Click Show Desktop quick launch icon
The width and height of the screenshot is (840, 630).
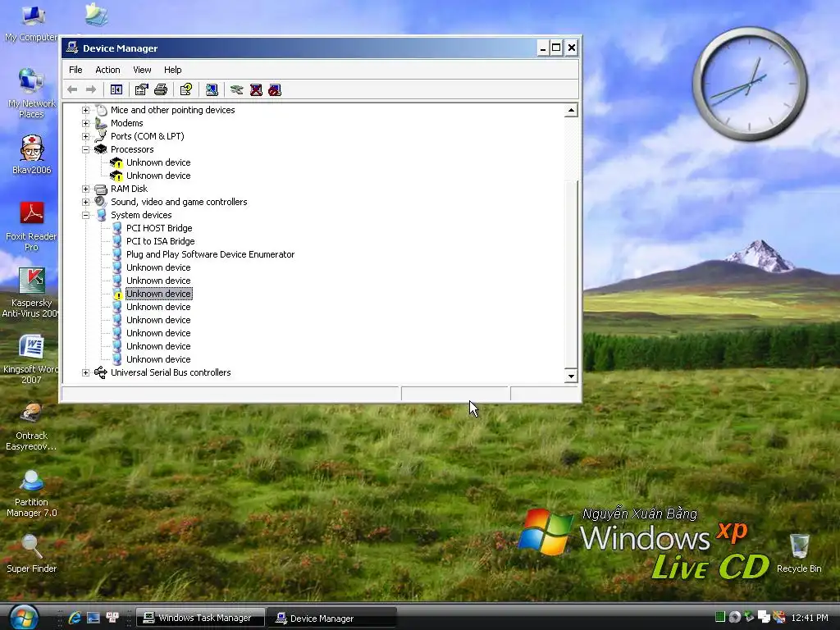(94, 618)
